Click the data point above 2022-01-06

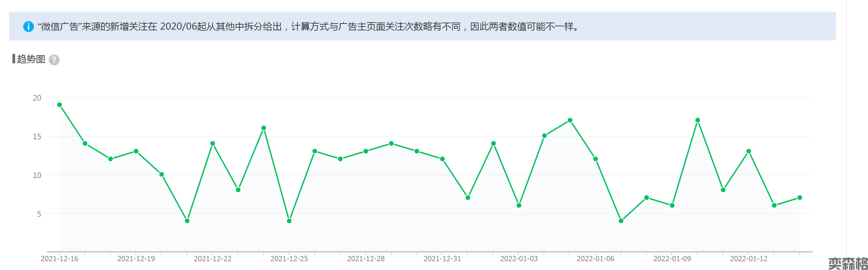595,159
